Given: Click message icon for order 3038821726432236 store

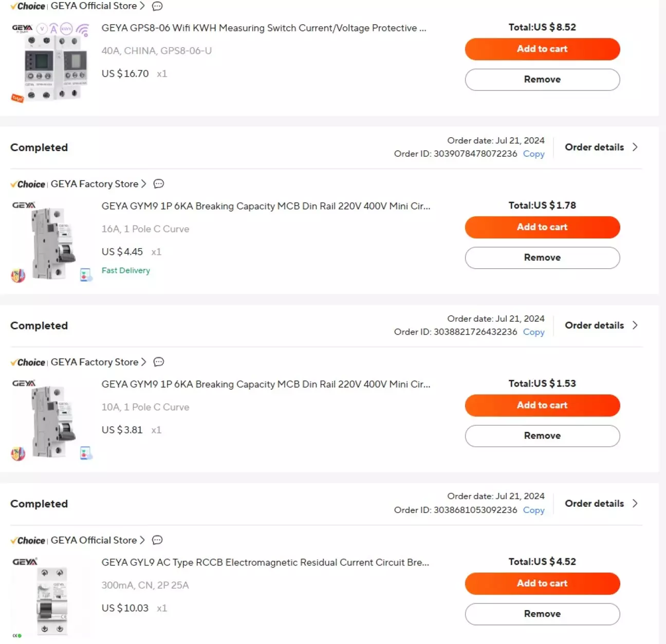Looking at the screenshot, I should pyautogui.click(x=159, y=362).
